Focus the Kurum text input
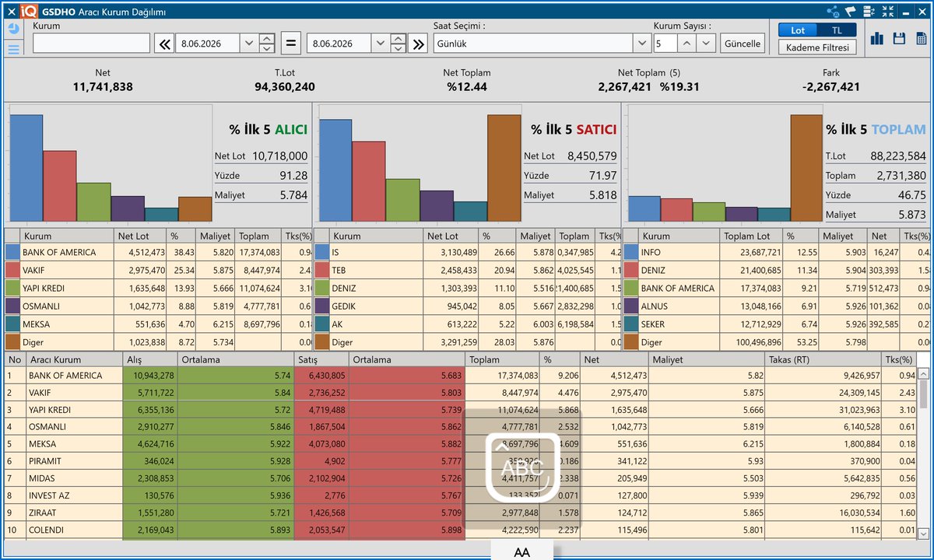This screenshot has height=560, width=934. tap(91, 44)
